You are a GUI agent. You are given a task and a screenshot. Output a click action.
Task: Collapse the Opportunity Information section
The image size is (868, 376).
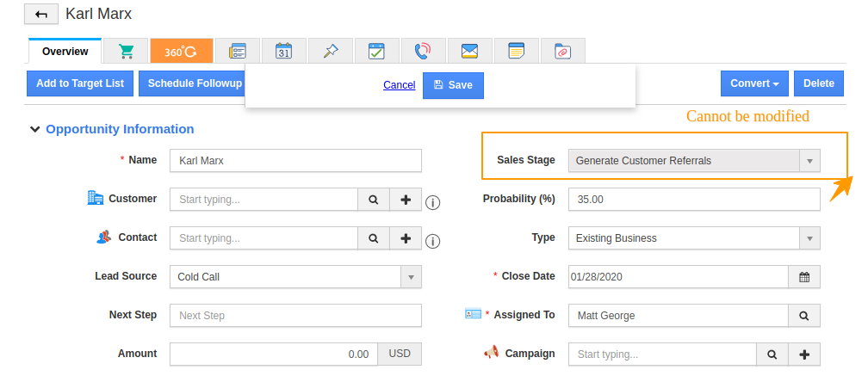click(34, 130)
